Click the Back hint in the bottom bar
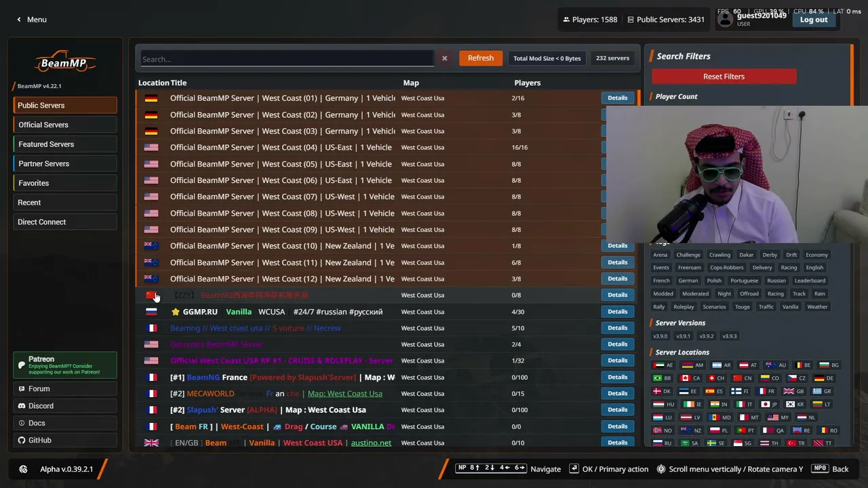Image resolution: width=868 pixels, height=488 pixels. 831,469
